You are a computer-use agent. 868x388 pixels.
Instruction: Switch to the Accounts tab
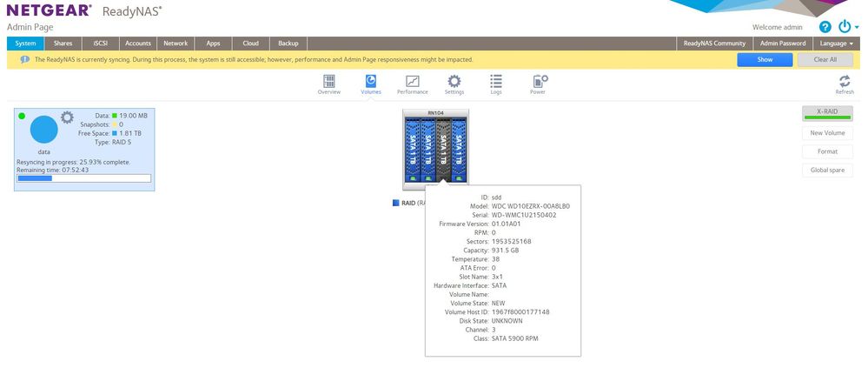tap(138, 43)
